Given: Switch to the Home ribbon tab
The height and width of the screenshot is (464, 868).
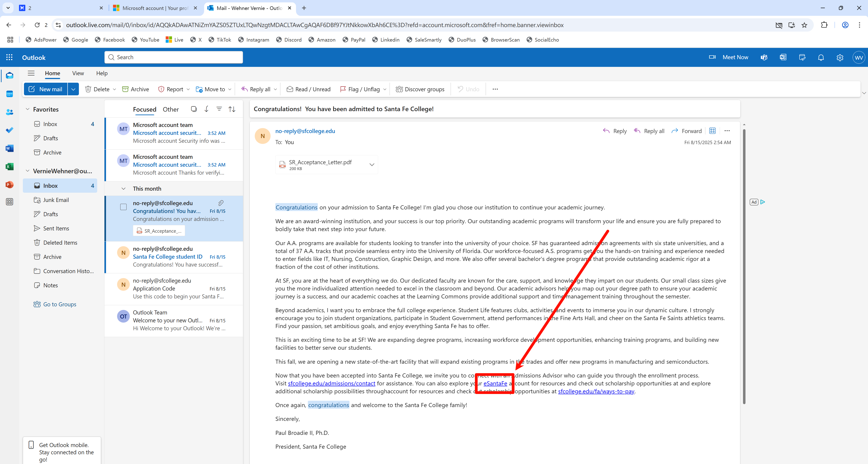Looking at the screenshot, I should (53, 73).
